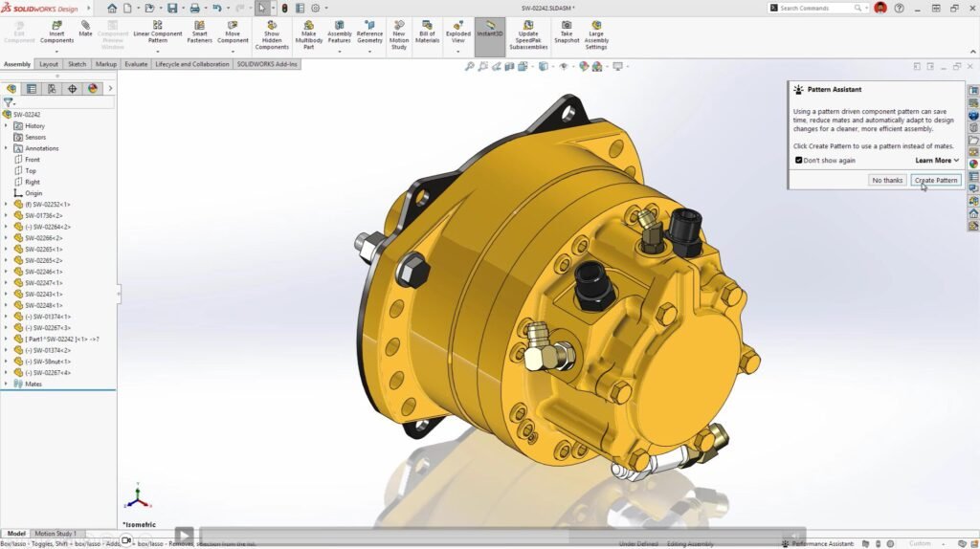Screen dimensions: 980x549
Task: Open Smart Fasteners tool
Action: [x=199, y=33]
